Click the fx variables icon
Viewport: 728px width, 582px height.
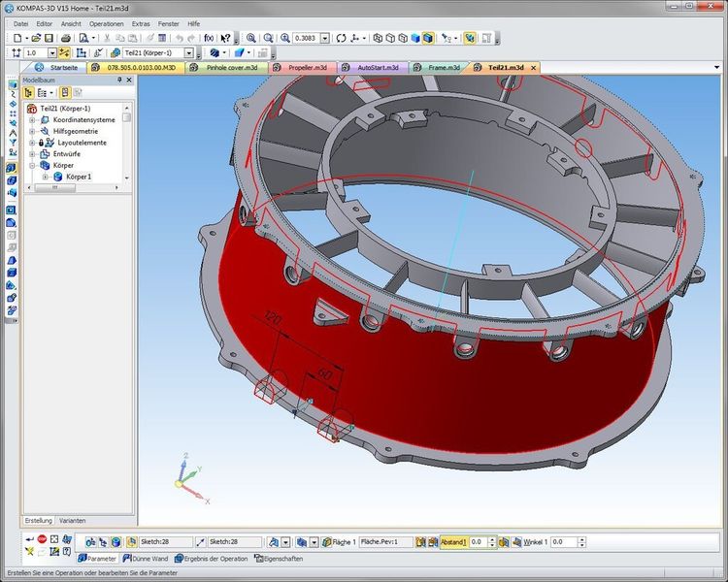point(207,38)
